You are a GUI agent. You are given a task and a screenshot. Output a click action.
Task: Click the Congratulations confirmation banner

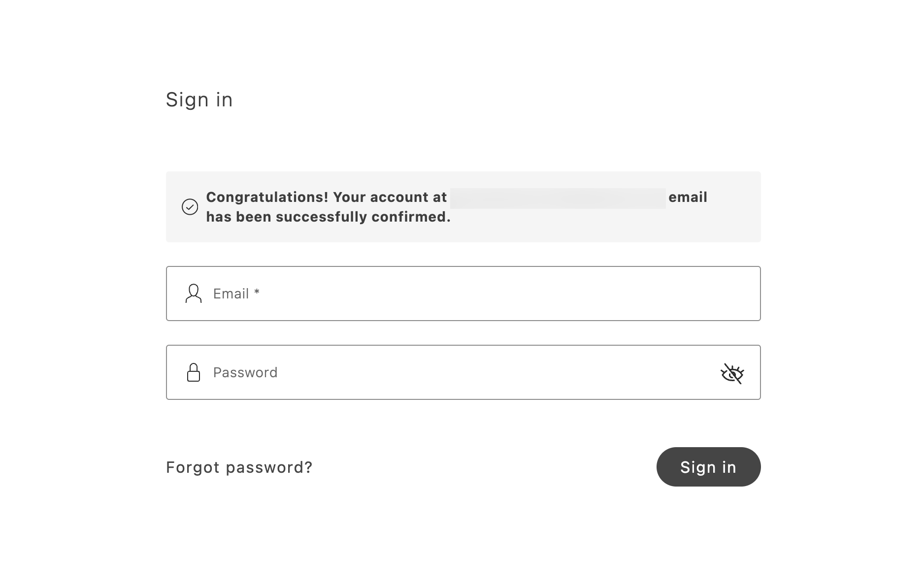463,206
